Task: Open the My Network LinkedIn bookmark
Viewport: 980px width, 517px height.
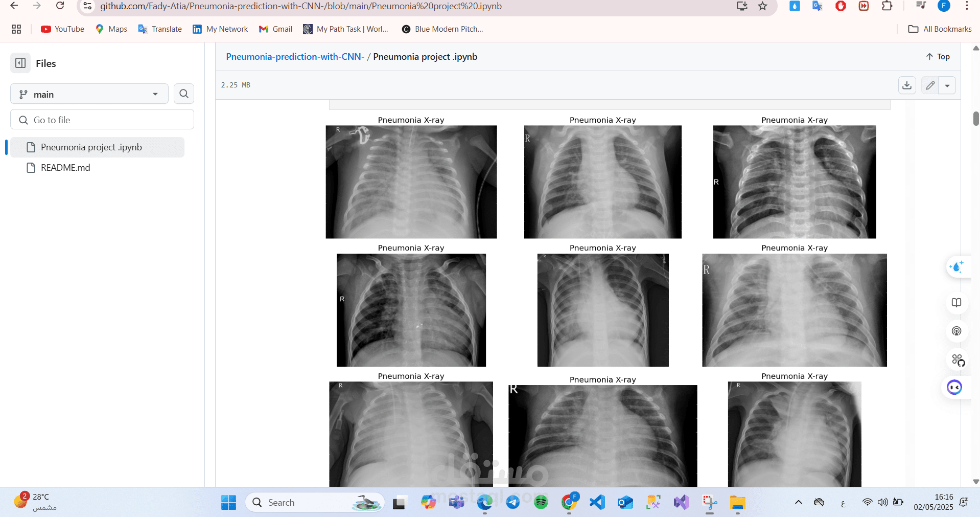Action: click(220, 29)
